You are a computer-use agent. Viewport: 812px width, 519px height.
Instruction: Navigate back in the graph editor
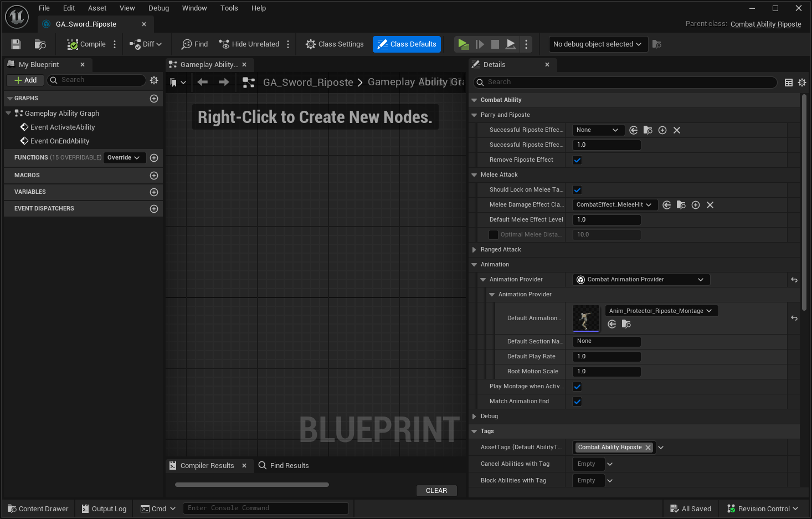pos(203,83)
